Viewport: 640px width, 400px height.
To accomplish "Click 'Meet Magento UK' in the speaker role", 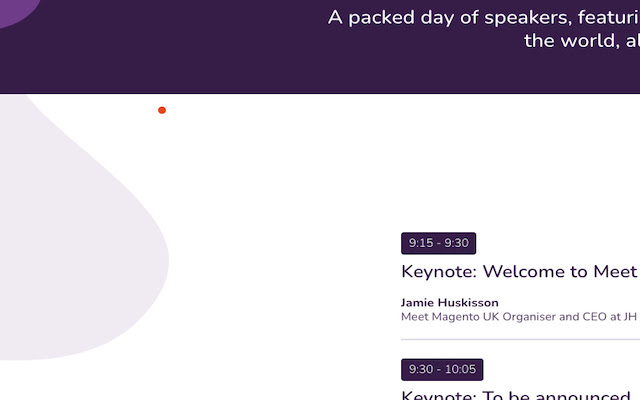I will [x=450, y=317].
